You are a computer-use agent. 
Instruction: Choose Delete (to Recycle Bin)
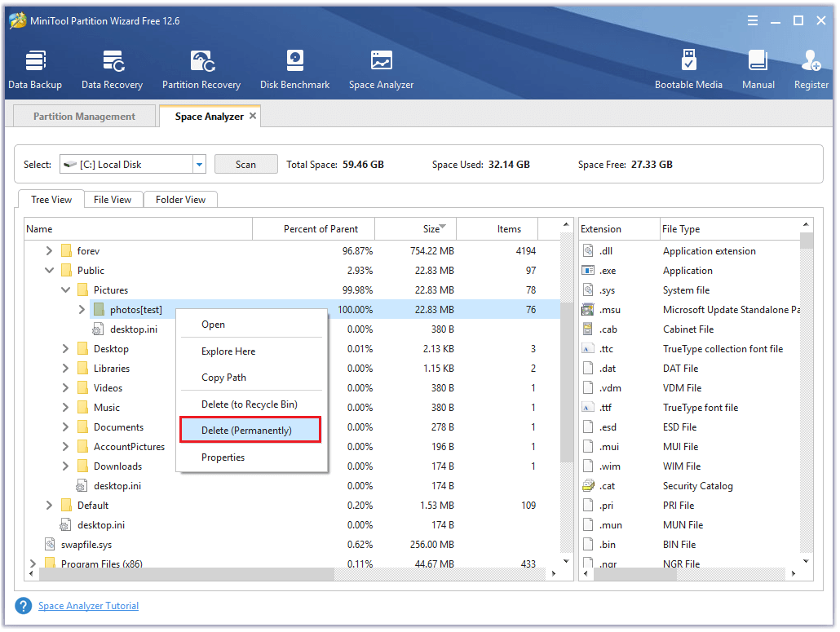251,404
